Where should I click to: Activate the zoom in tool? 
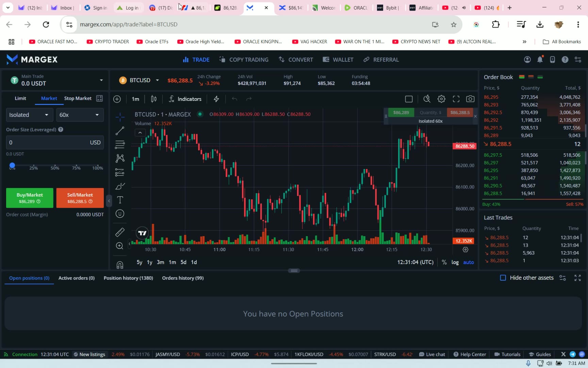coord(120,246)
